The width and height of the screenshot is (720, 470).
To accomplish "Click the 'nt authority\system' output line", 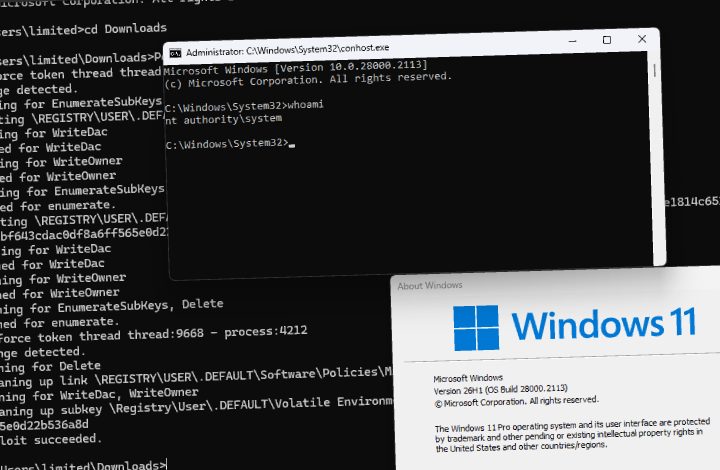I will pyautogui.click(x=223, y=120).
